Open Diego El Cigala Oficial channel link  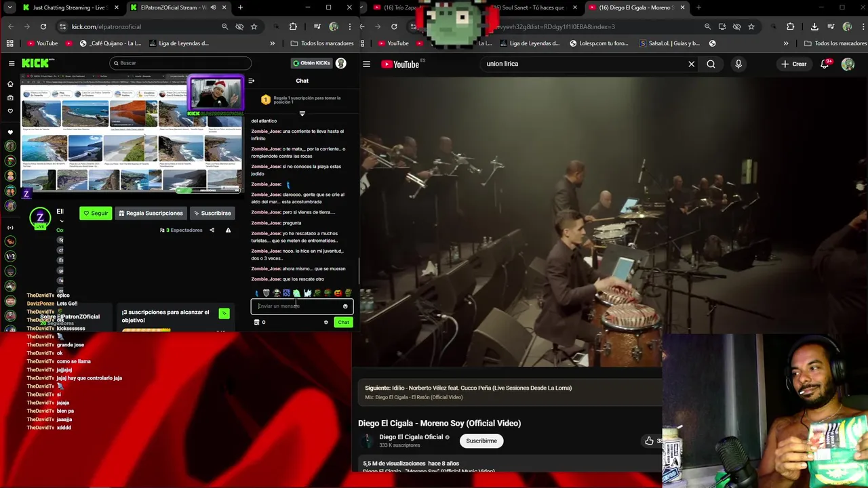[x=411, y=437]
